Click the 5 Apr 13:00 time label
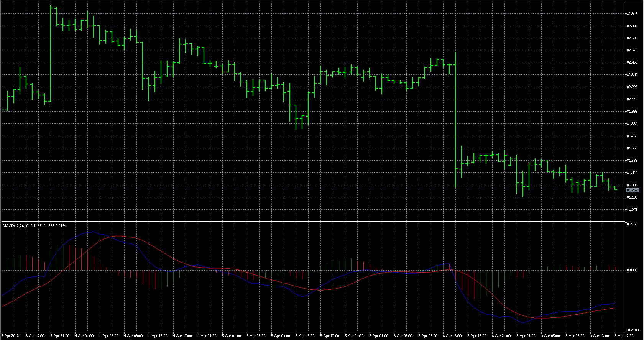The image size is (644, 340). click(305, 336)
